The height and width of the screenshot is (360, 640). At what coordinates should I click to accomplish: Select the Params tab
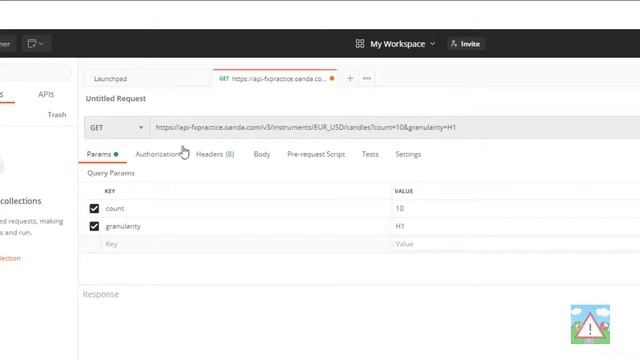coord(102,154)
